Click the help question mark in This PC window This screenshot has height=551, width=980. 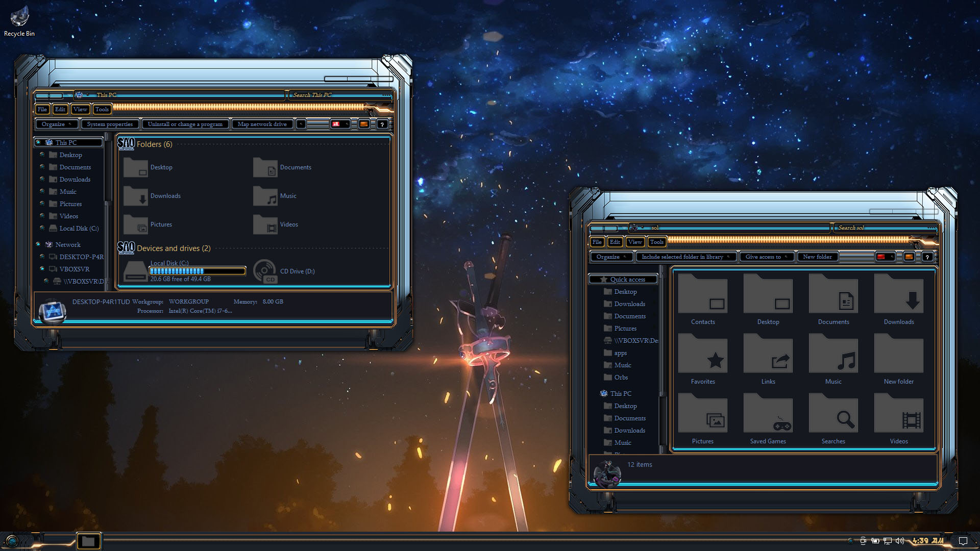(382, 124)
